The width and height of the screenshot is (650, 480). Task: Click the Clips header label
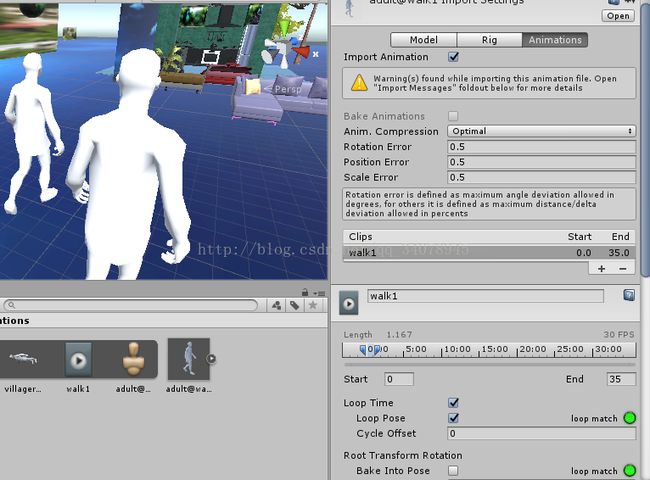(360, 237)
